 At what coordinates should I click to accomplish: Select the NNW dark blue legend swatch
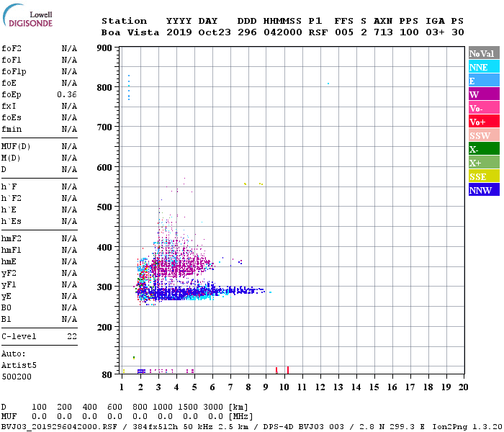(484, 189)
